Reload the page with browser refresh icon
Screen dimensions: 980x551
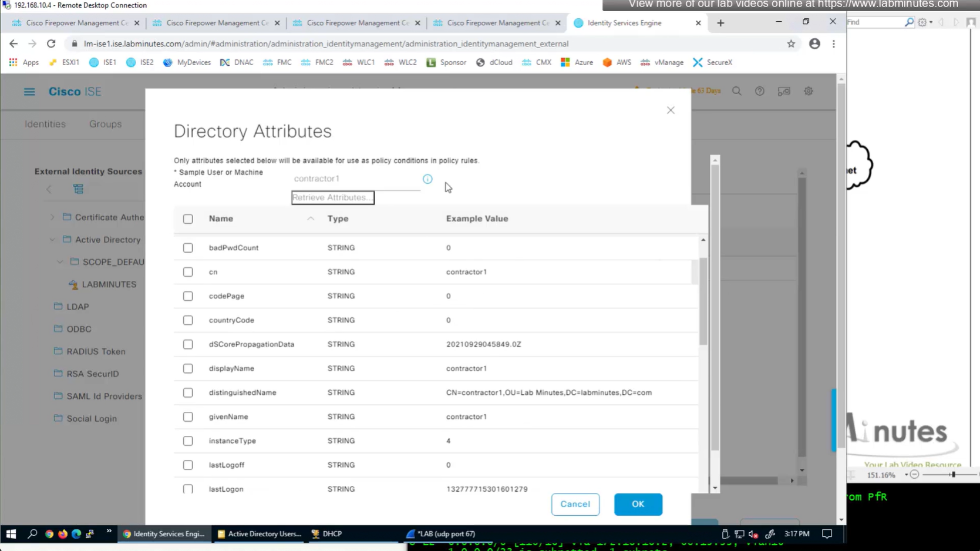click(51, 44)
